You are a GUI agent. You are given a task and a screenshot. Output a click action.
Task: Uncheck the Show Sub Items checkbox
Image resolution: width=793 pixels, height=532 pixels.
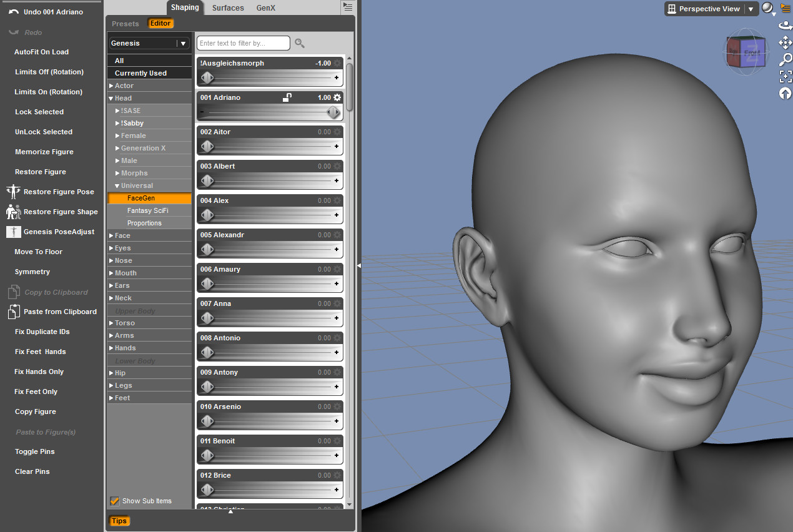pos(115,501)
